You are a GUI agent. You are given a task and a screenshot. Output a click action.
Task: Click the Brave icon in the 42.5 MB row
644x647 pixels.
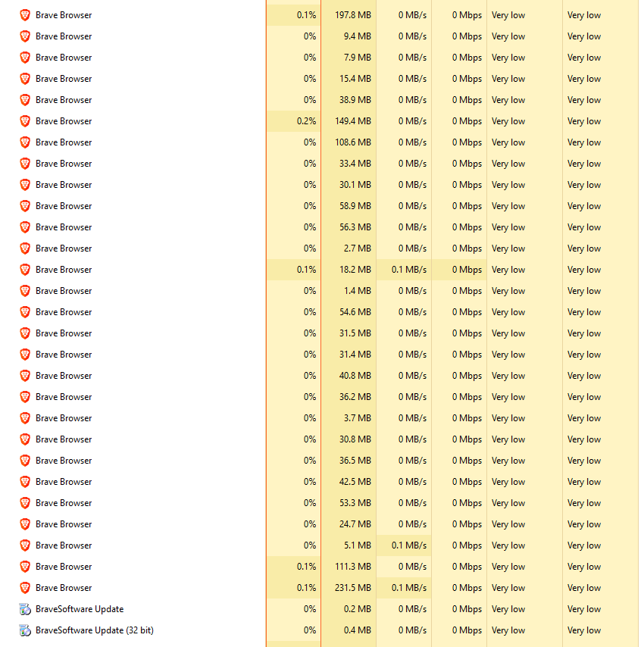point(25,482)
